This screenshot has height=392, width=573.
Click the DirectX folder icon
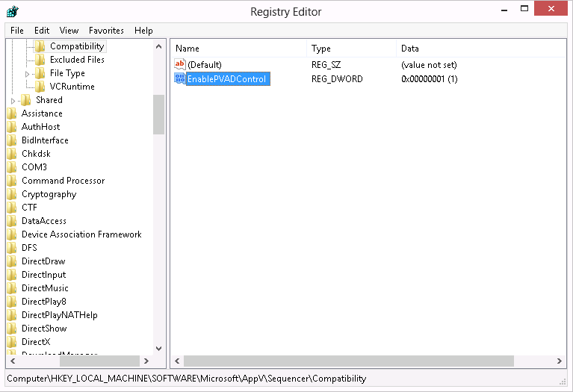tap(12, 342)
